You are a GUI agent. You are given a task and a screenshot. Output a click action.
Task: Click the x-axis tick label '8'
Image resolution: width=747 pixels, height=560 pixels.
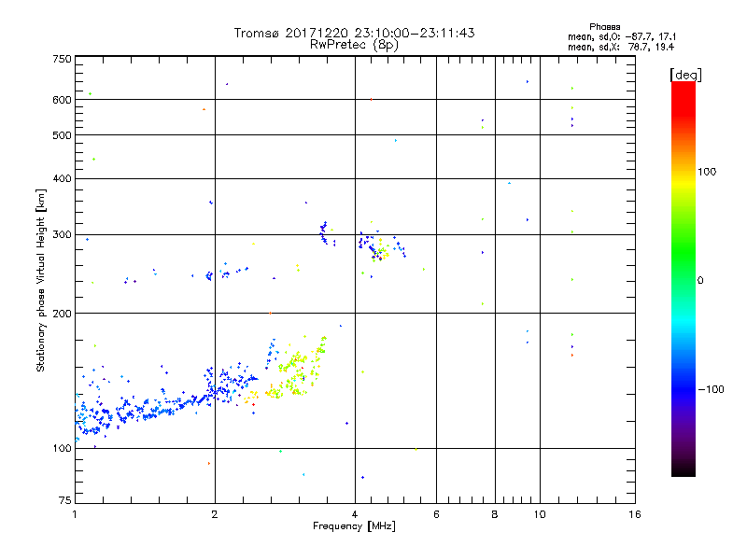495,514
